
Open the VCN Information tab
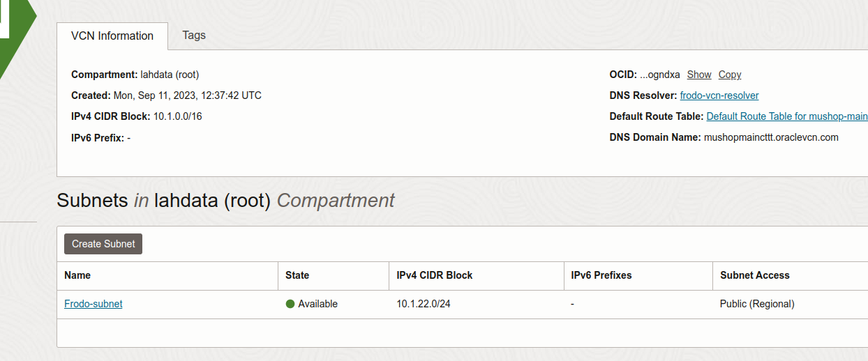(x=112, y=36)
